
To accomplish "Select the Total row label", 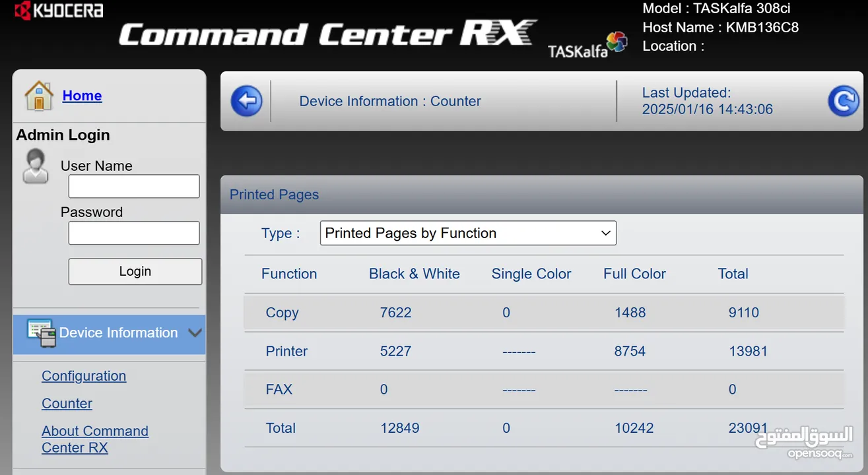I will click(x=281, y=428).
